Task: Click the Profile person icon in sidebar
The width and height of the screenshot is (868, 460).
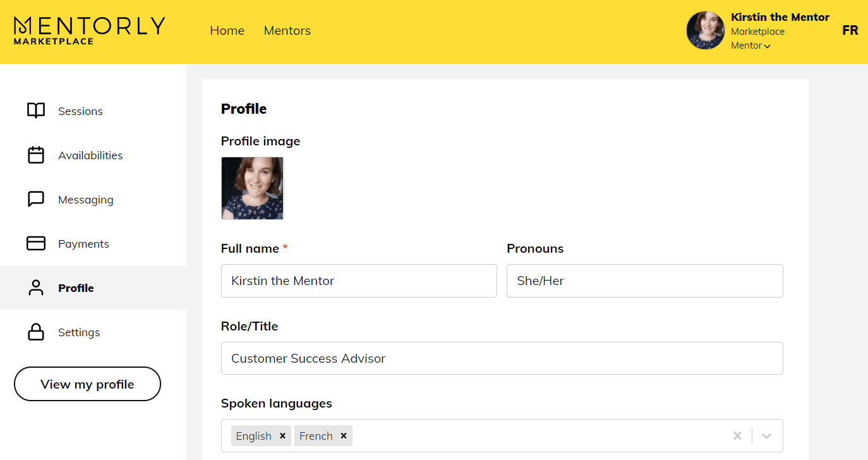Action: point(36,288)
